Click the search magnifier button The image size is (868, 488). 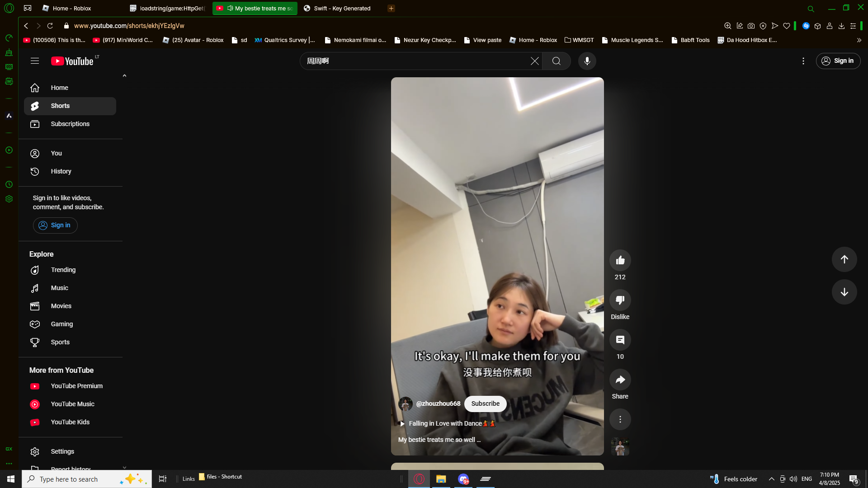click(556, 61)
